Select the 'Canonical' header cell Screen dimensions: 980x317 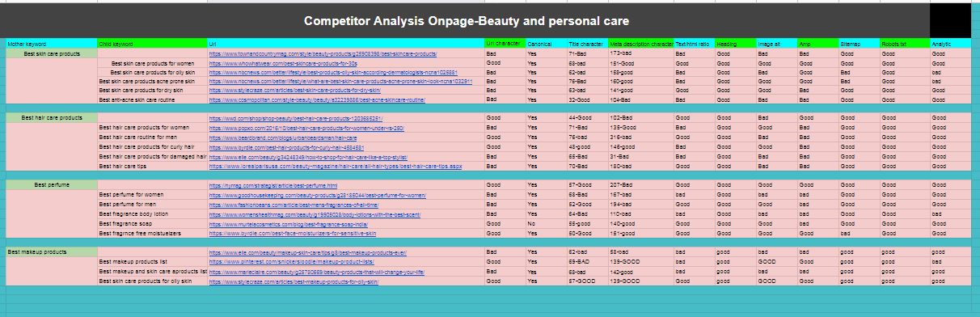(x=546, y=43)
